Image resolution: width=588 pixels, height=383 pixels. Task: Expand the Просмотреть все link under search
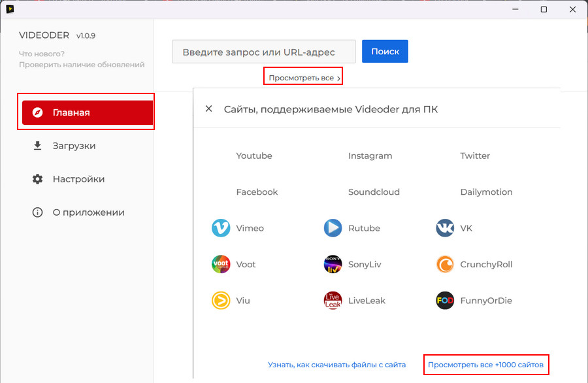tap(304, 78)
